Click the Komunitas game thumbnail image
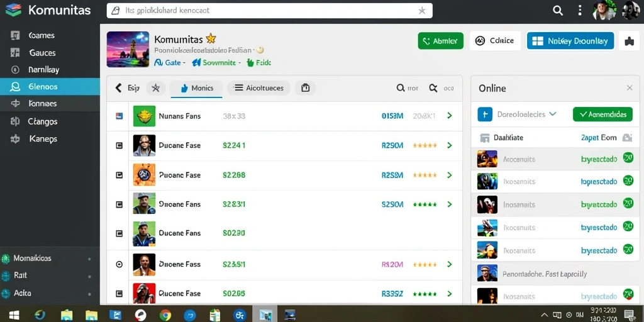This screenshot has height=322, width=644. pos(128,49)
